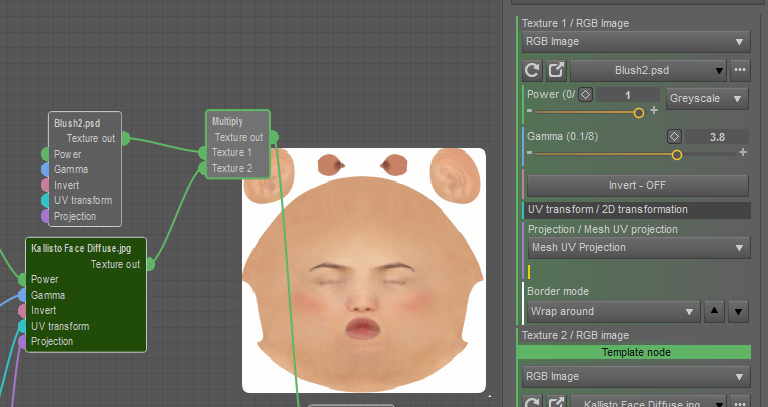Click the Texture 1 / RGB Image heading

pyautogui.click(x=575, y=23)
